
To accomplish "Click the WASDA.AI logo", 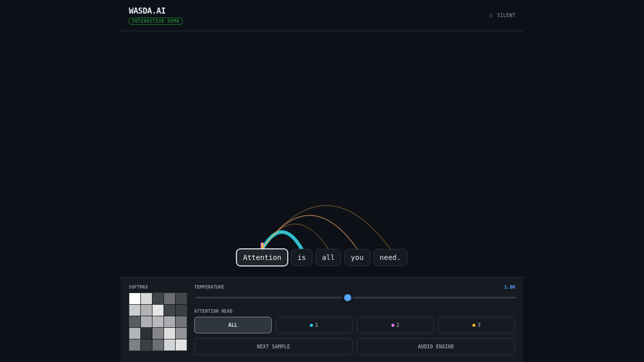I will 147,11.
